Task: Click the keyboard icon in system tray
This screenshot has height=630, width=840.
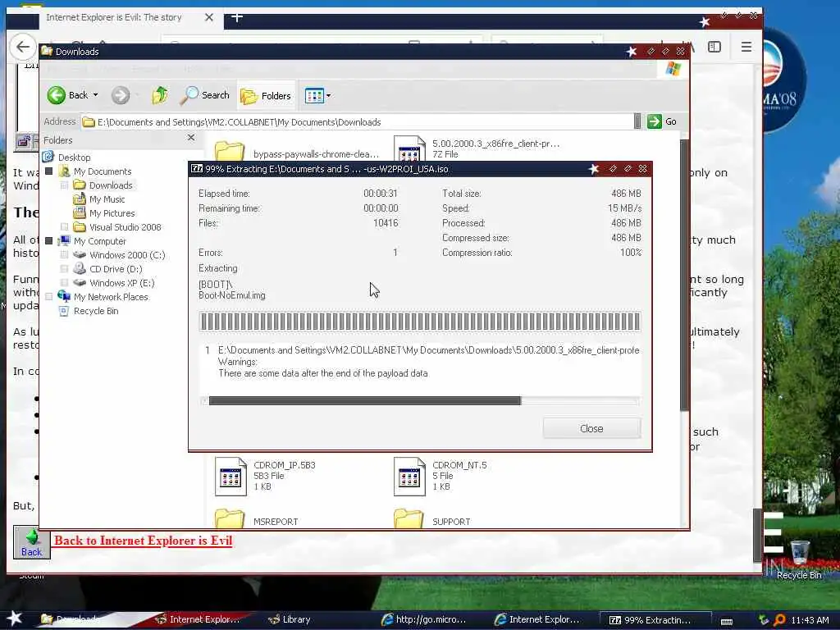Action: point(727,621)
